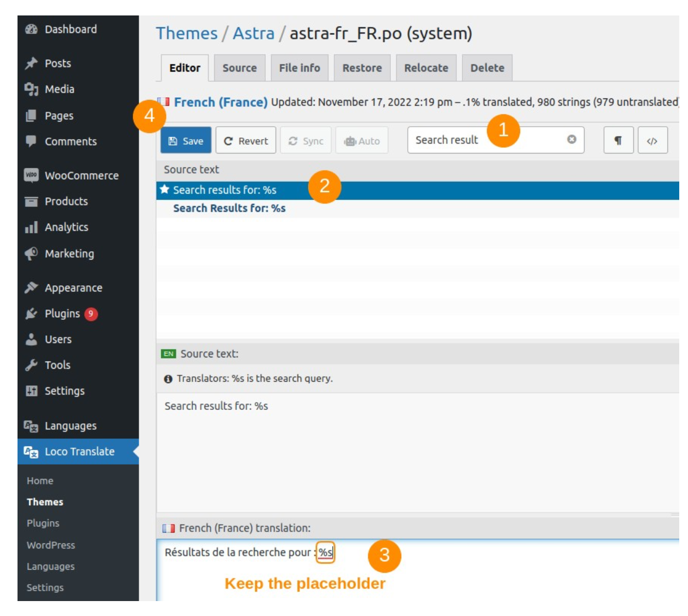Open Loco Translate Languages submenu

tap(51, 567)
